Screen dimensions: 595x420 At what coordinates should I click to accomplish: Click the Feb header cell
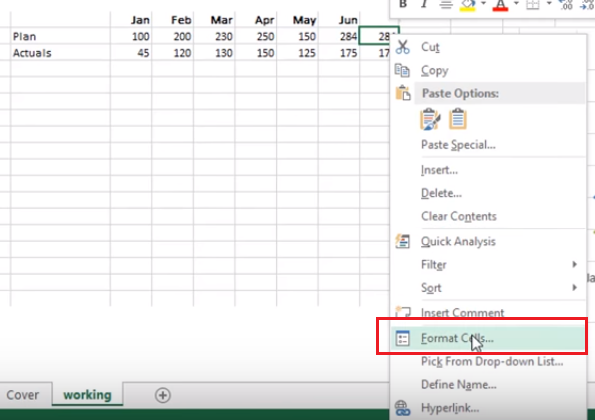173,20
